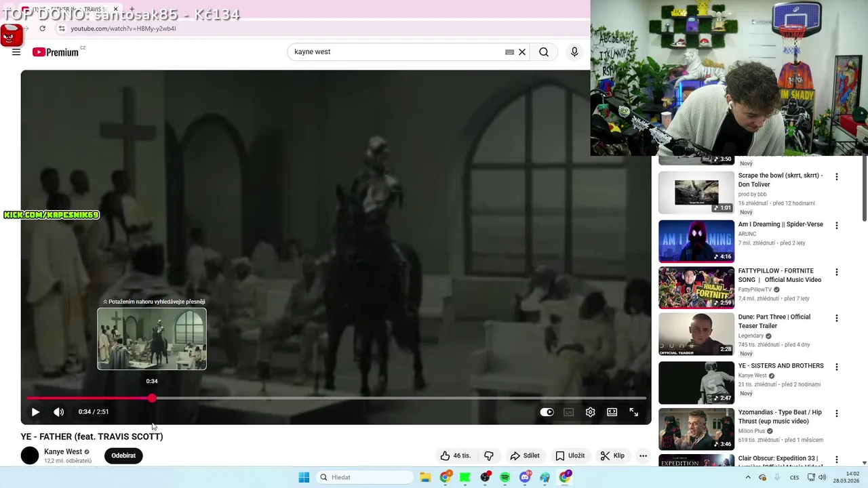
Task: Click the CES keyboard language indicator
Action: [x=794, y=477]
